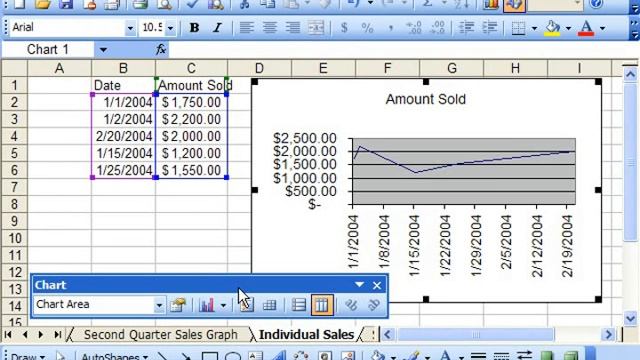
Task: Toggle Center alignment
Action: (269, 28)
